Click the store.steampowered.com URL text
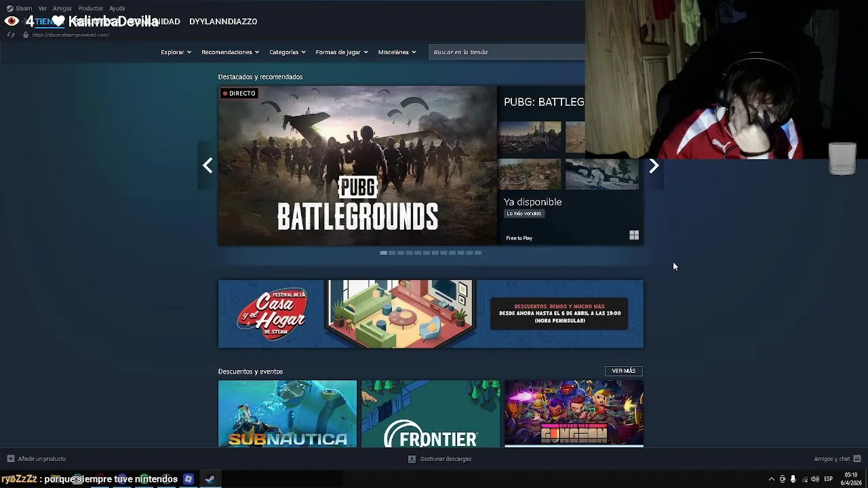Viewport: 868px width, 488px height. pyautogui.click(x=71, y=35)
